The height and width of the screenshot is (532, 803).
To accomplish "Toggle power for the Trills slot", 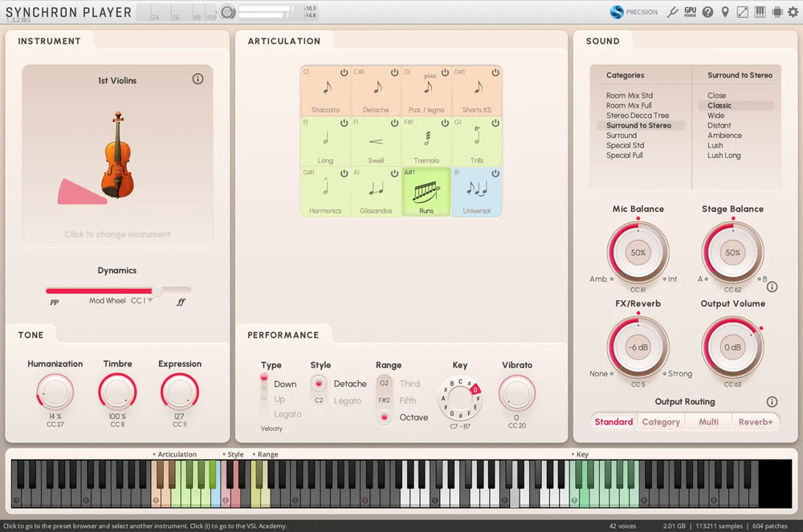I will (495, 123).
